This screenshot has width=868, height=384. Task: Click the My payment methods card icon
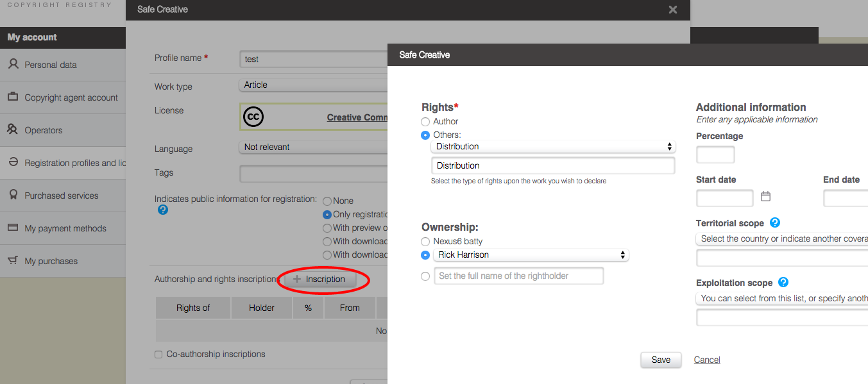click(x=13, y=228)
